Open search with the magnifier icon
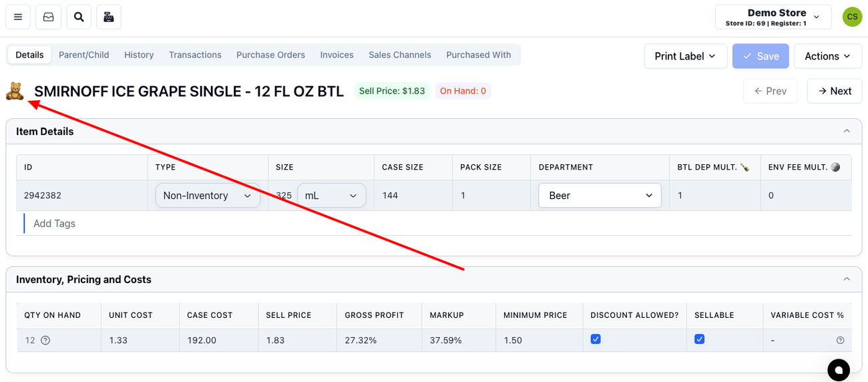 (x=79, y=17)
